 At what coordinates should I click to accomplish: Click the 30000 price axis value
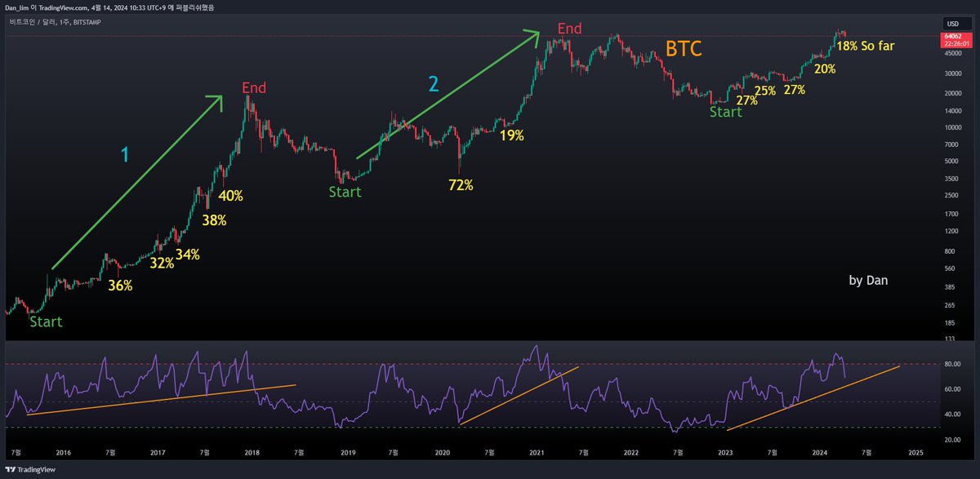coord(951,73)
